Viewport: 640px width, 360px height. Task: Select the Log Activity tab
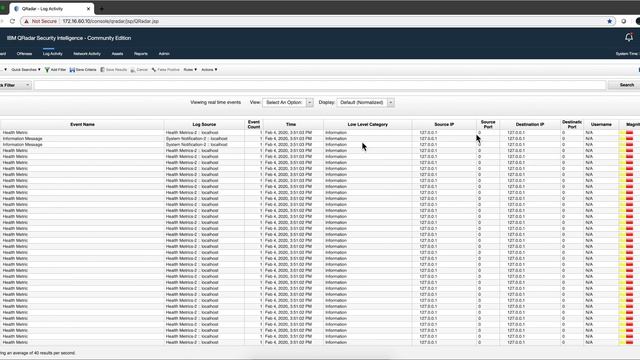(53, 53)
